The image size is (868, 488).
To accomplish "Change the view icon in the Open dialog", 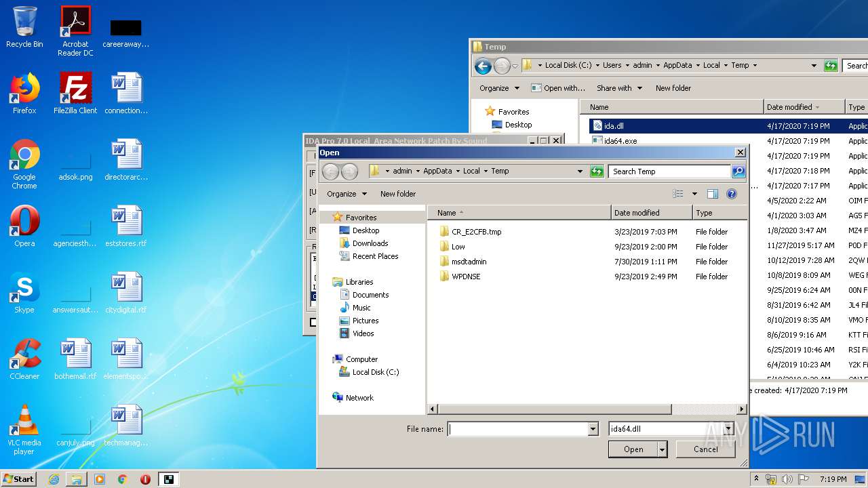I will pyautogui.click(x=678, y=194).
